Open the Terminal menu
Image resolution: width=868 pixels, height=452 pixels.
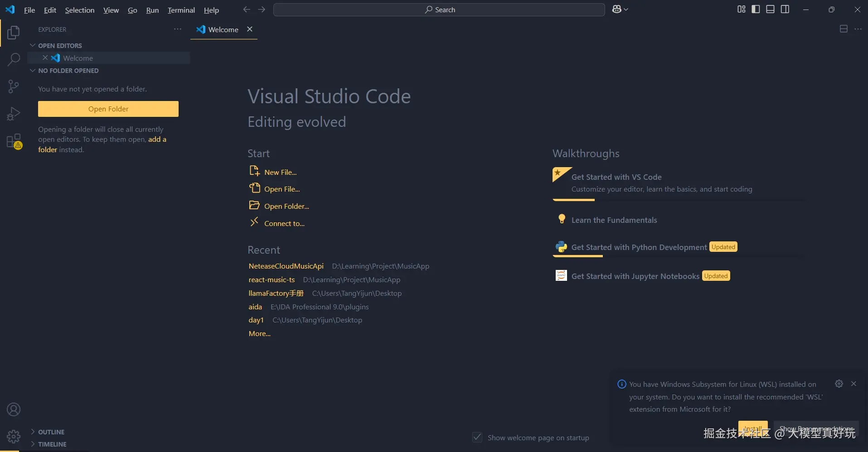181,10
